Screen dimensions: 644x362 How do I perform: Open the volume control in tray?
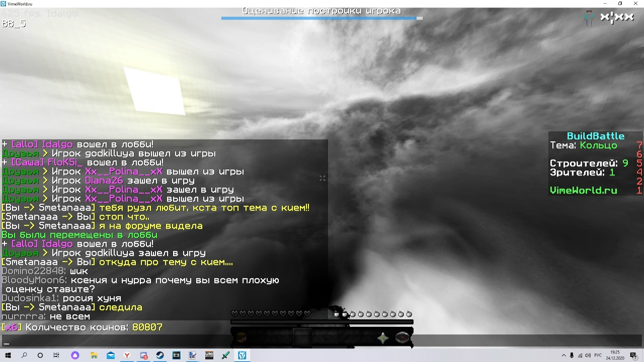coord(588,355)
